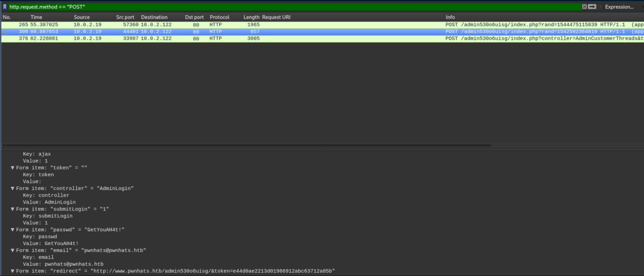Collapse the "submitLogin" form item
The width and height of the screenshot is (644, 276).
coord(13,209)
